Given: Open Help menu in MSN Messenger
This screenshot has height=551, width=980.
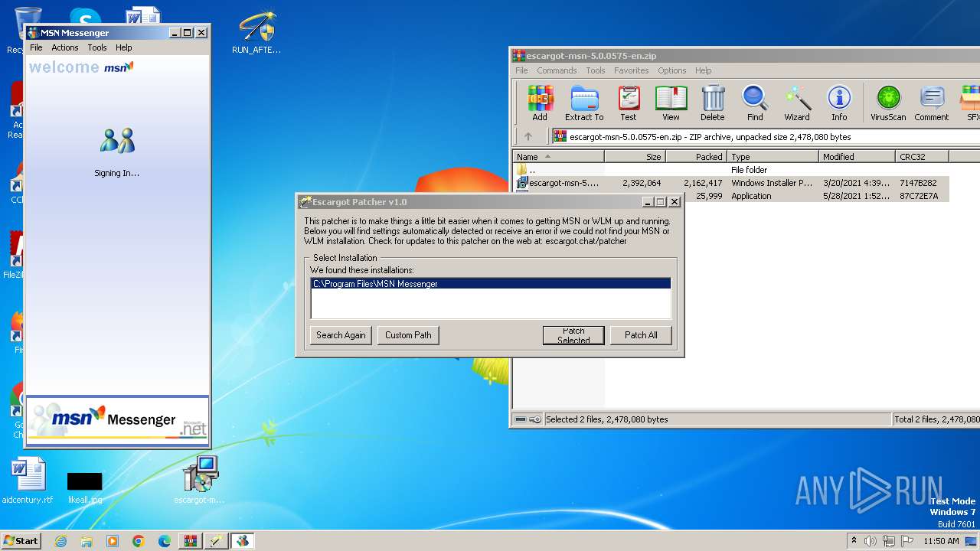Looking at the screenshot, I should click(123, 47).
